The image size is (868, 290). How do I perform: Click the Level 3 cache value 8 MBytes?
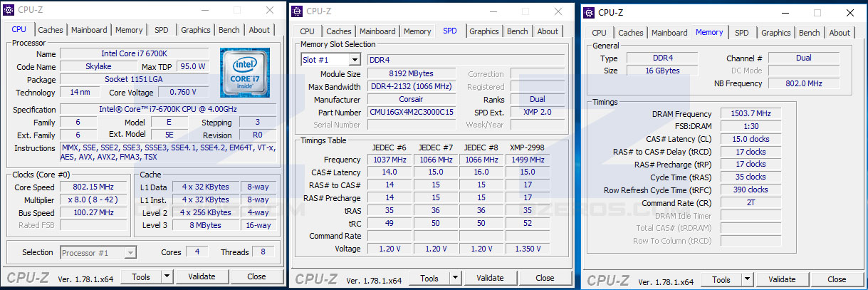pos(206,226)
